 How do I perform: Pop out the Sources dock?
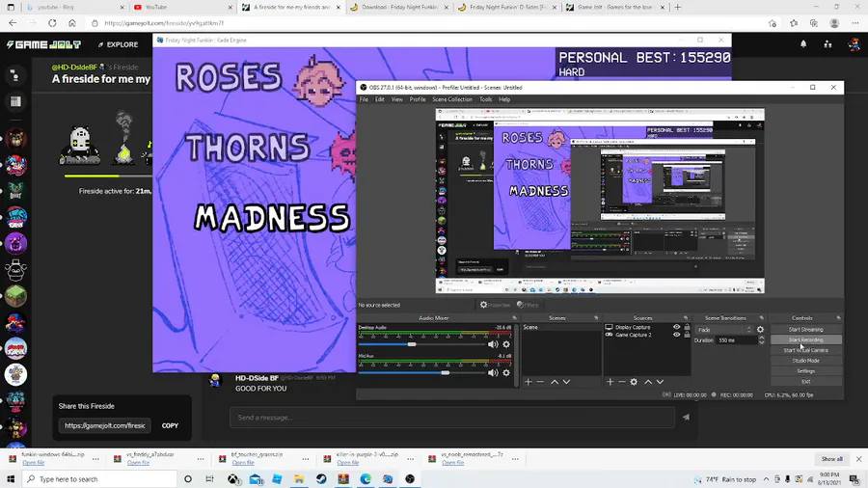[x=686, y=318]
